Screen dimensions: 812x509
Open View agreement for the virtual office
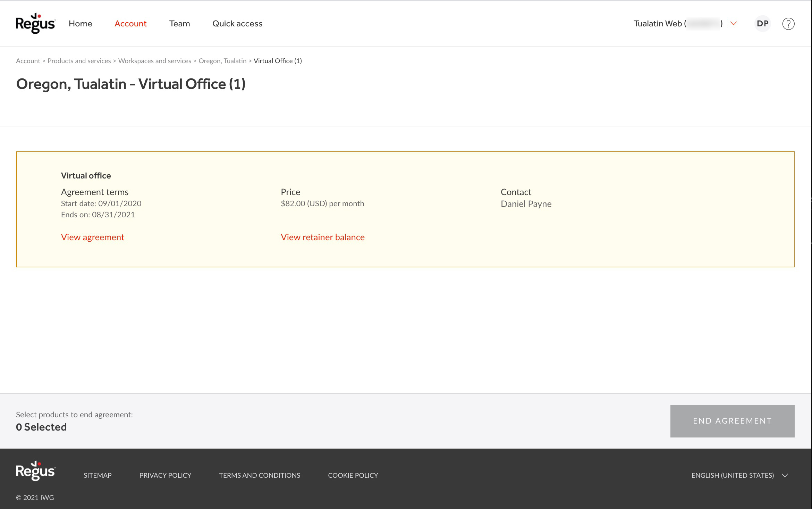pos(92,237)
